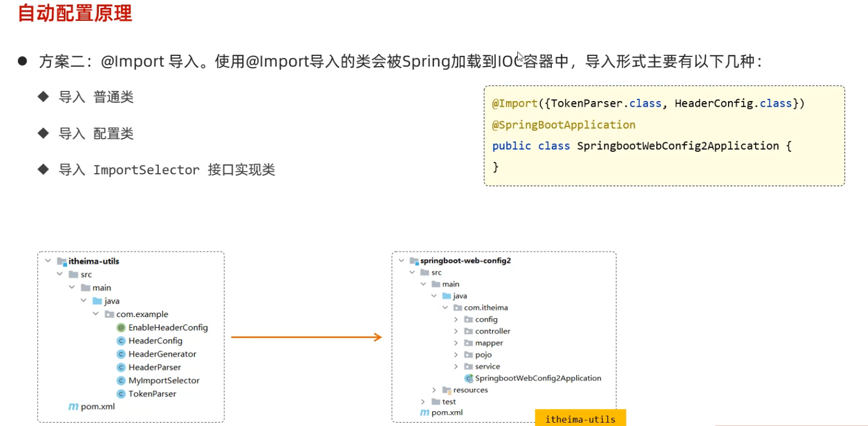868x426 pixels.
Task: Expand the pojo package
Action: [x=456, y=355]
